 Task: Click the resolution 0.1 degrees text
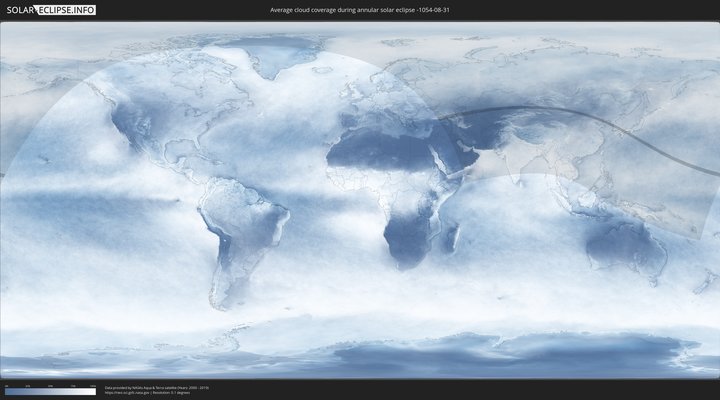(175, 392)
